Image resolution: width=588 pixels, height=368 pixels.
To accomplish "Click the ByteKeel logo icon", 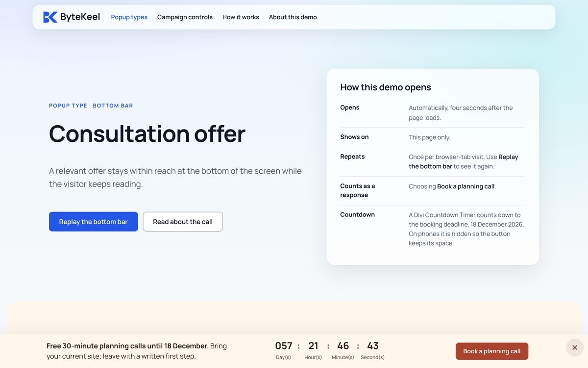I will tap(50, 17).
